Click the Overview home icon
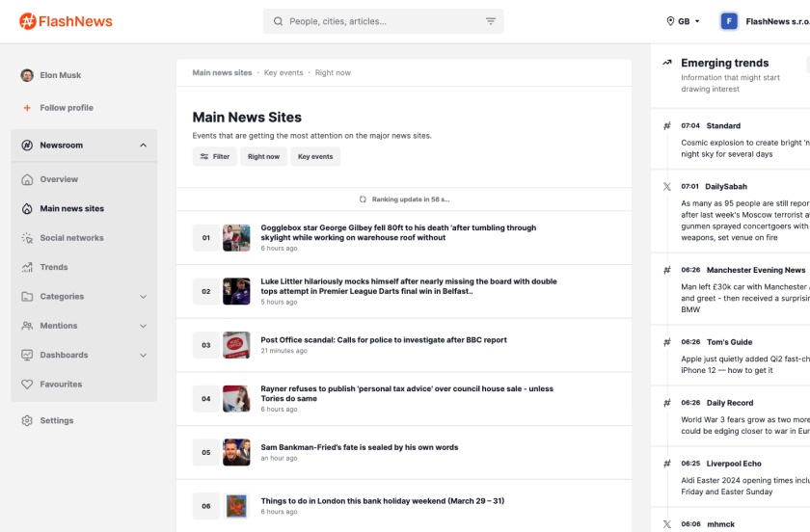 (27, 179)
